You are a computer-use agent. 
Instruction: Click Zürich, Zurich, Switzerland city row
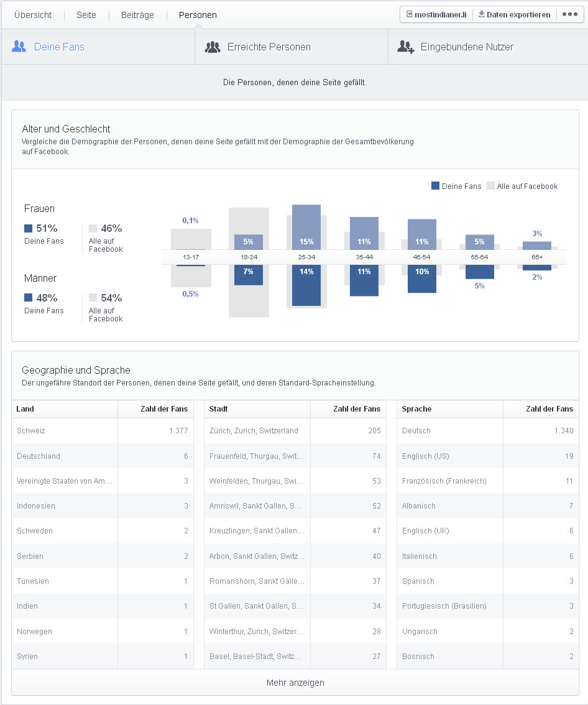coord(295,431)
